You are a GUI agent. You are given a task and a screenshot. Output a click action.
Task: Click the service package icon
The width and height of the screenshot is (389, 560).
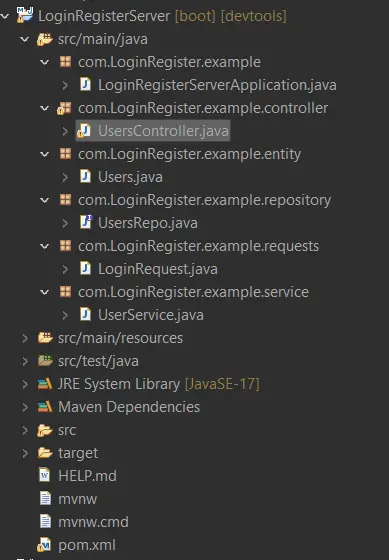point(65,291)
